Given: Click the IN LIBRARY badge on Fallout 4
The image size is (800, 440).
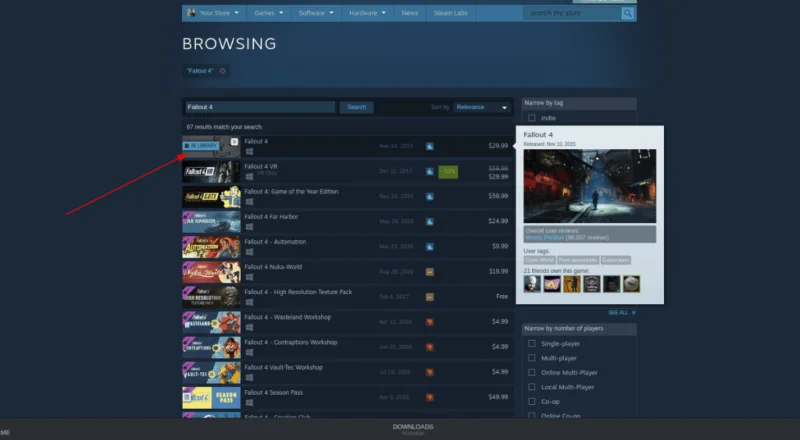Looking at the screenshot, I should pyautogui.click(x=201, y=146).
